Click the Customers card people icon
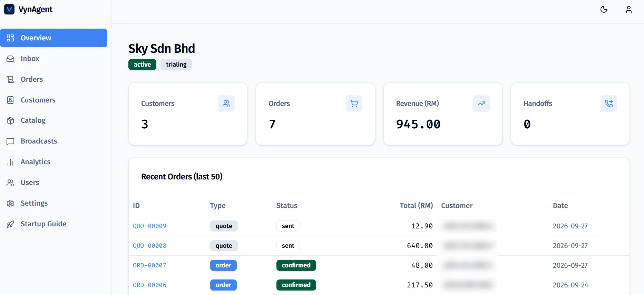Viewport: 644px width, 295px height. [x=226, y=104]
